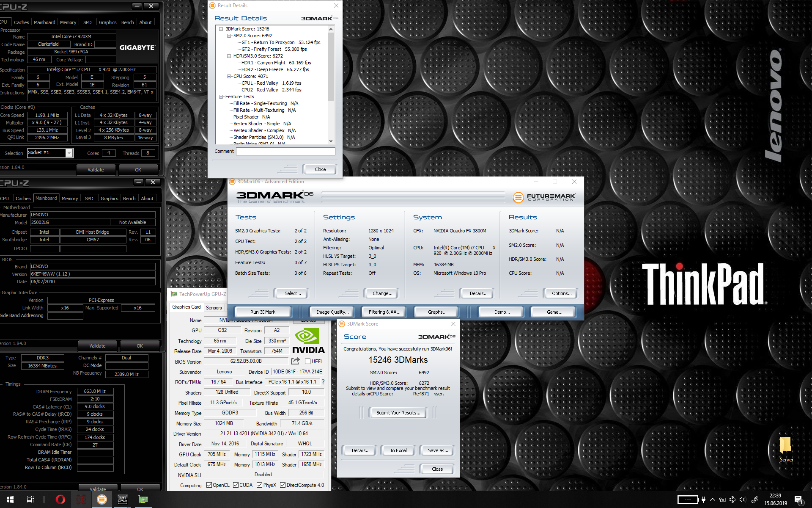Open Graphics tab in top CPU-Z window

tap(107, 22)
